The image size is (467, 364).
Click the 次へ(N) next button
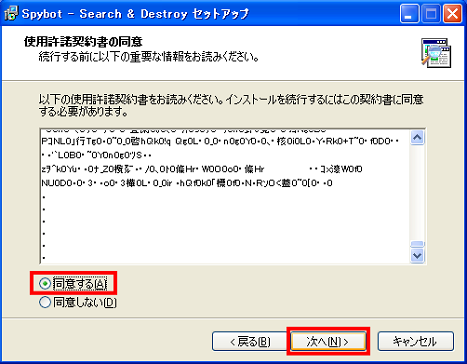click(328, 341)
